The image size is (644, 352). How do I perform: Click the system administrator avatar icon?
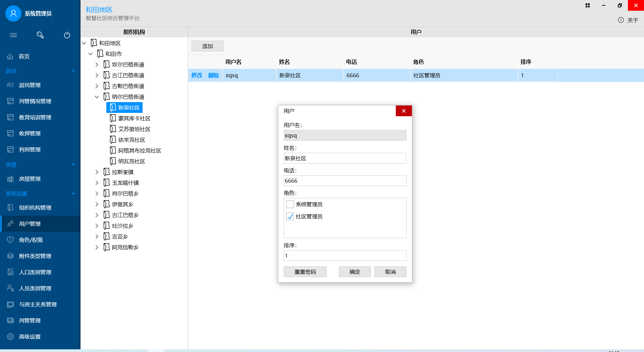click(x=13, y=13)
